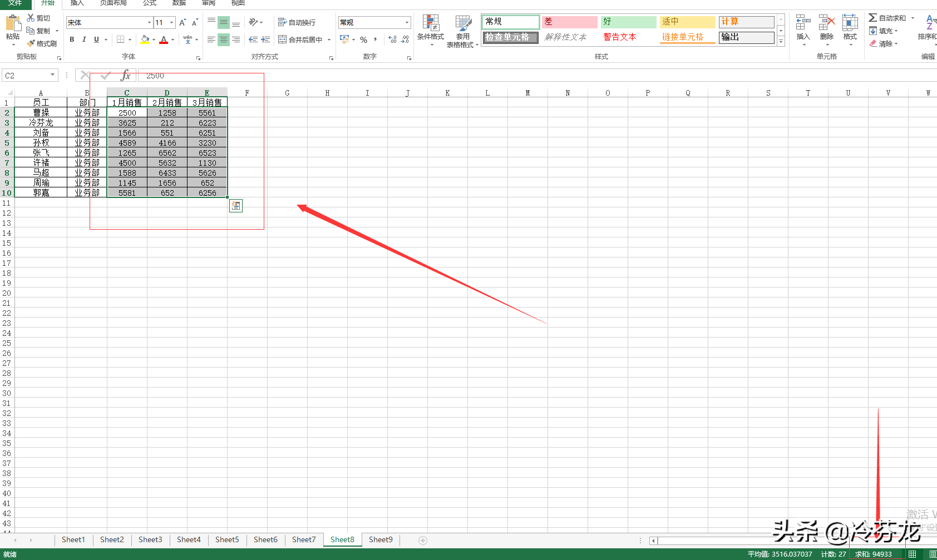Expand the Merge and Center dropdown arrow

[x=329, y=39]
